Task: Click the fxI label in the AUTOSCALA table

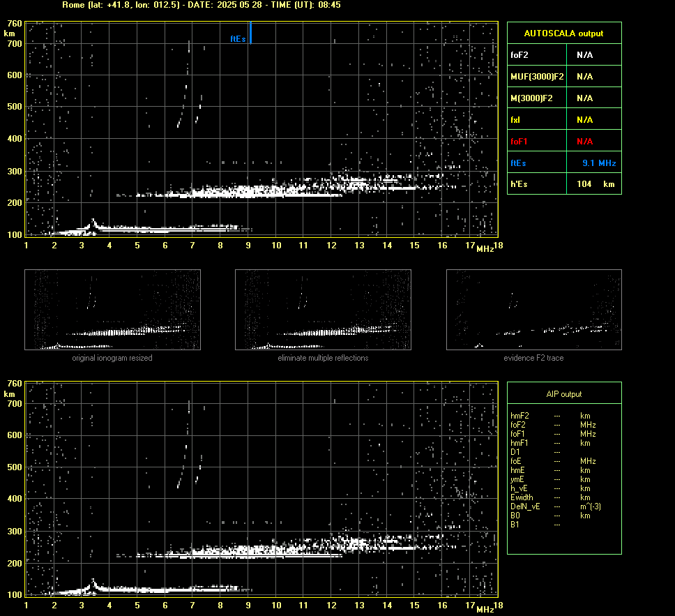Action: [515, 120]
